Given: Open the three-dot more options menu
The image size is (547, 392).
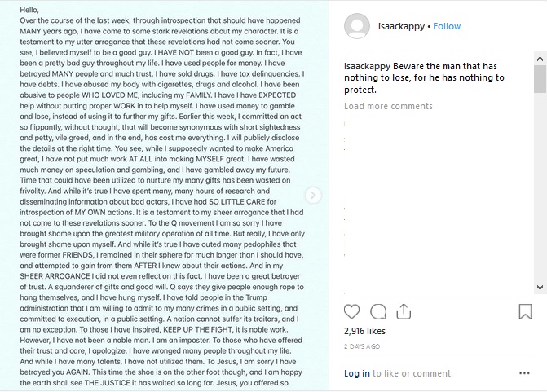Looking at the screenshot, I should [x=524, y=373].
